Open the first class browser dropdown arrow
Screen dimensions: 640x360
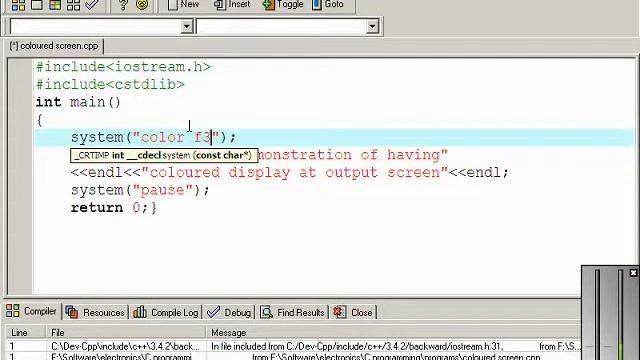coord(187,27)
